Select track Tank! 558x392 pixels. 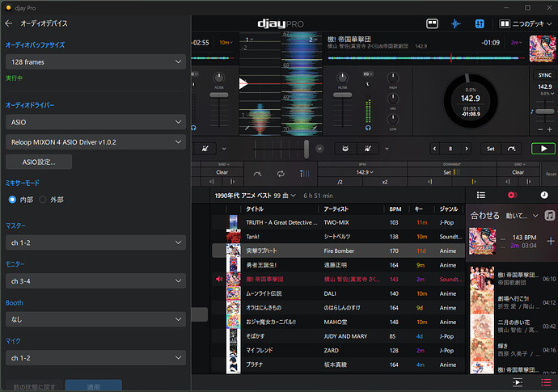[338, 237]
